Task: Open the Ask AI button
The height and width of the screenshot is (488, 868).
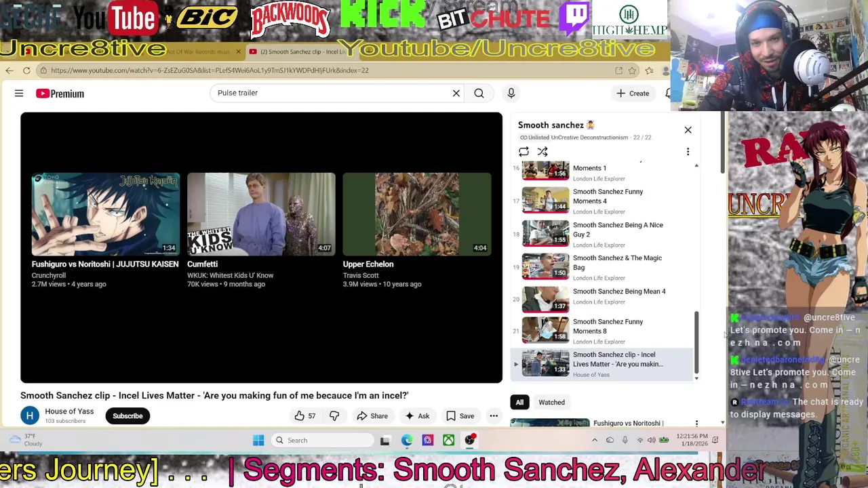Action: pyautogui.click(x=417, y=416)
